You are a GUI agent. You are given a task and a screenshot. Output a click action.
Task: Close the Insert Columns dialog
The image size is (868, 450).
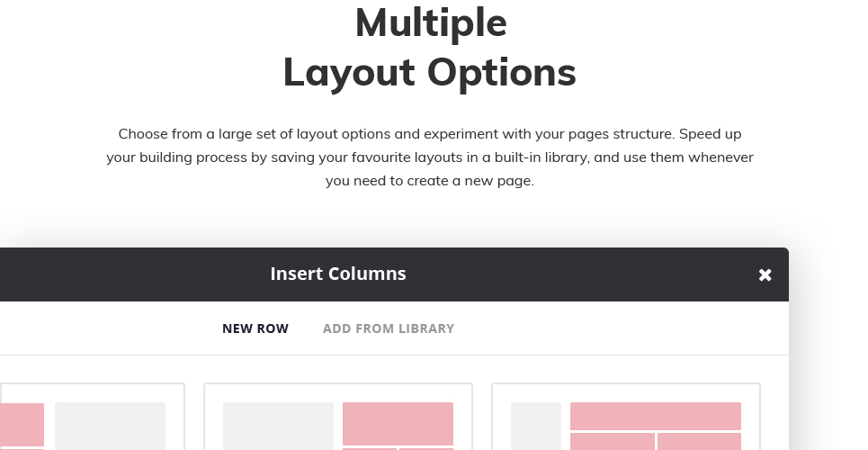[765, 274]
